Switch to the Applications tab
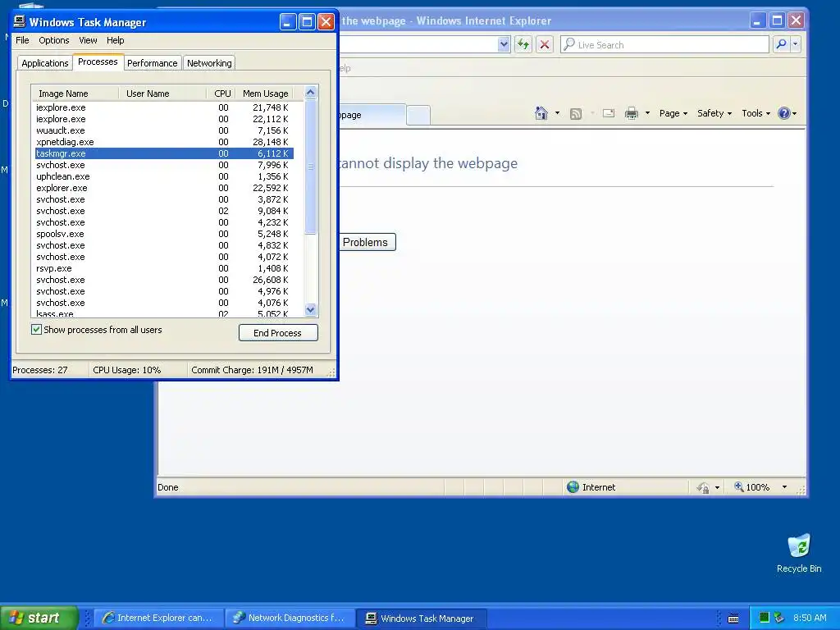Image resolution: width=840 pixels, height=630 pixels. coord(45,62)
